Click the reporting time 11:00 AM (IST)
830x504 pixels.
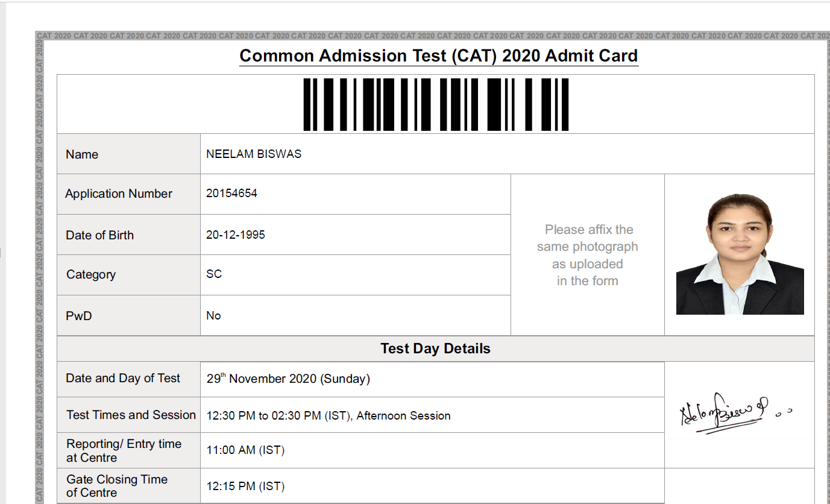point(245,450)
